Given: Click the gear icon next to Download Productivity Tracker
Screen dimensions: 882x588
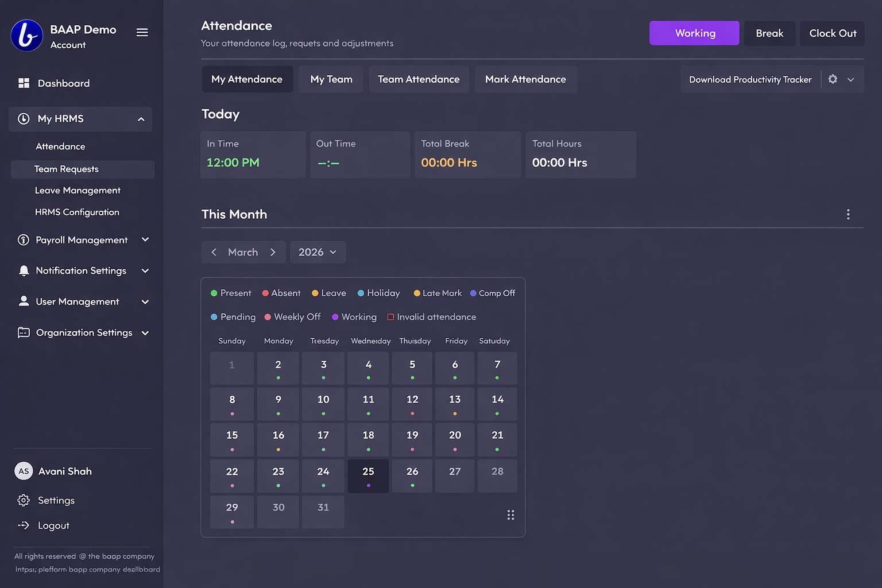Looking at the screenshot, I should pyautogui.click(x=833, y=79).
